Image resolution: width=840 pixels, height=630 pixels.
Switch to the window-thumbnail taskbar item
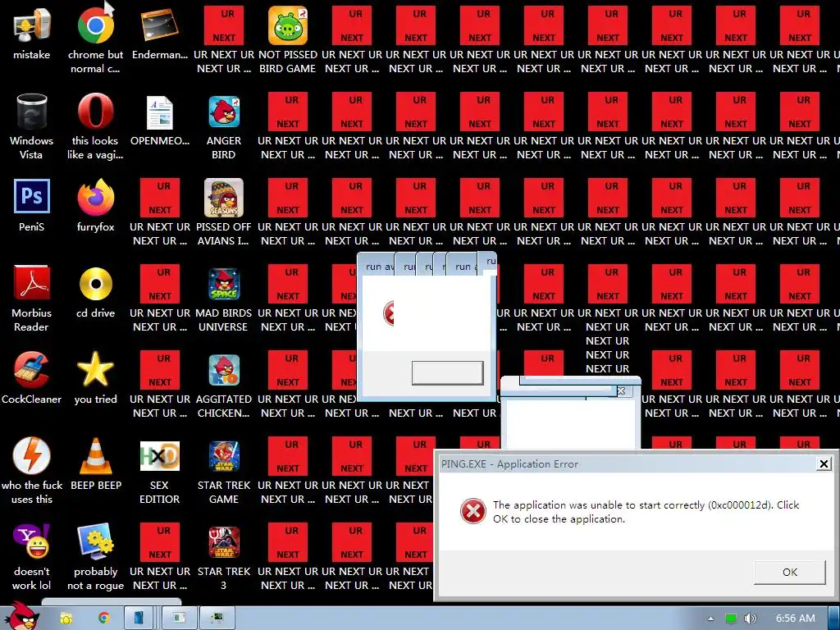coord(179,619)
